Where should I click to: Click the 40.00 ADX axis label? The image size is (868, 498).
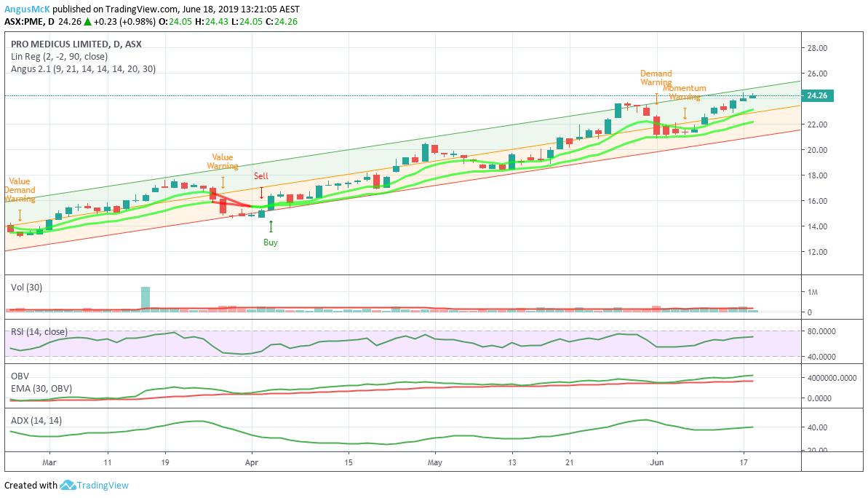pyautogui.click(x=817, y=427)
